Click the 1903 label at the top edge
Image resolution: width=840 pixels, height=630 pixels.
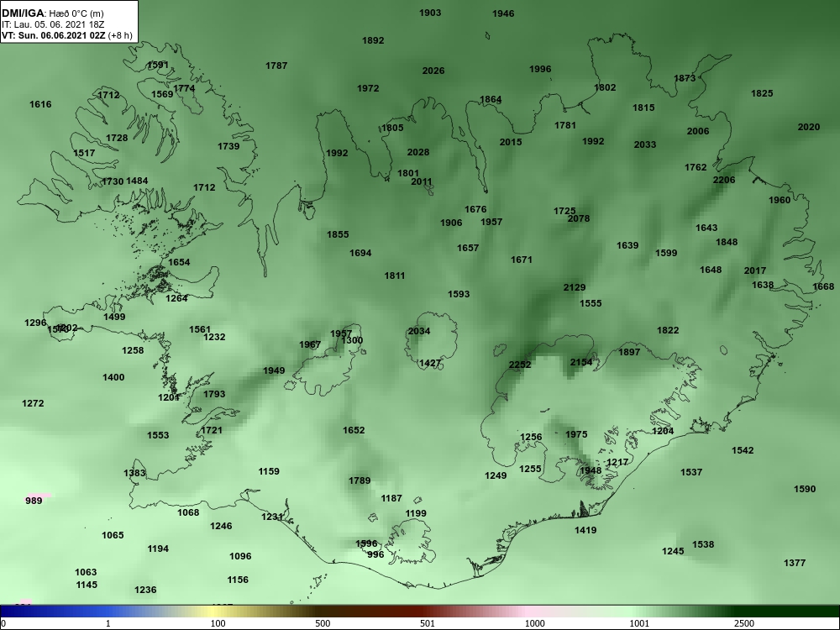coord(430,13)
